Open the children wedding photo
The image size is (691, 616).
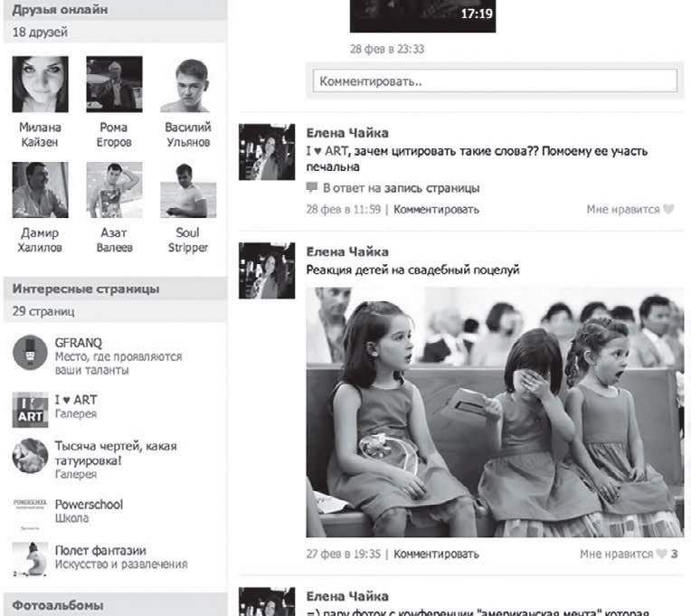coord(495,412)
